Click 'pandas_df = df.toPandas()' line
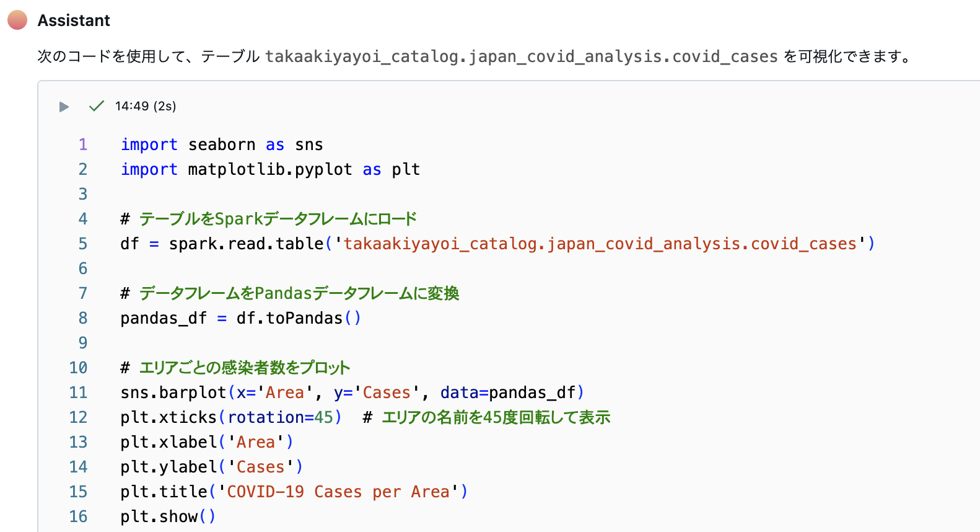The width and height of the screenshot is (980, 532). (240, 318)
